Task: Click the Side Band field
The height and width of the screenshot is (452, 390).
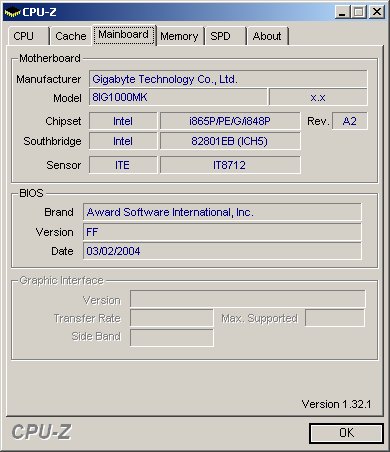Action: (x=172, y=338)
